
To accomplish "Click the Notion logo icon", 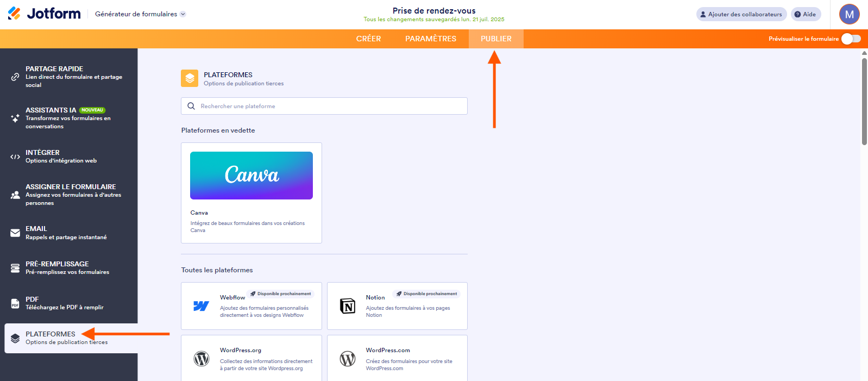I will click(348, 306).
